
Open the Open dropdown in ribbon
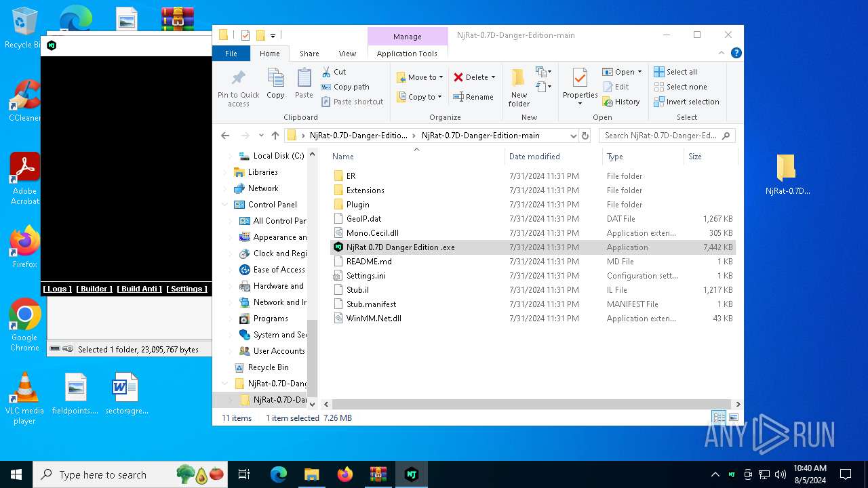(622, 72)
